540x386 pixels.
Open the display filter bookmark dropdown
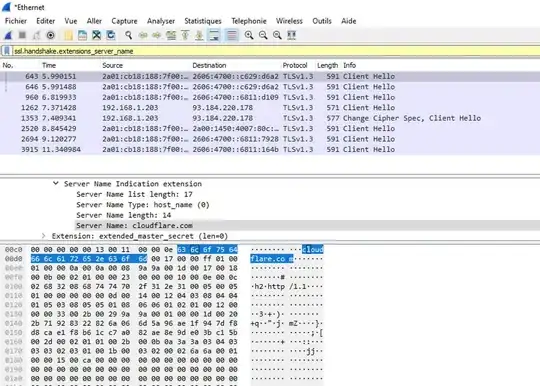(7, 51)
